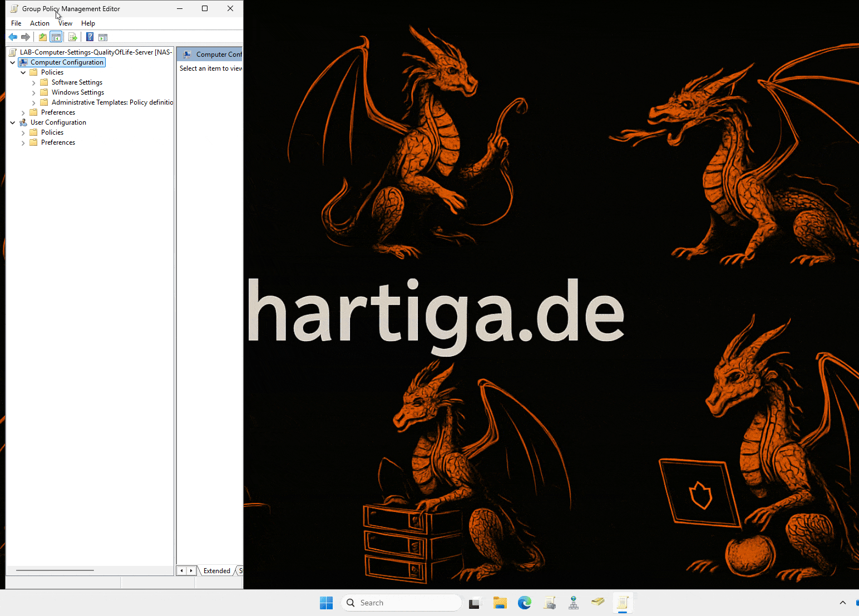Select Windows Settings in the tree
The height and width of the screenshot is (616, 859).
77,92
